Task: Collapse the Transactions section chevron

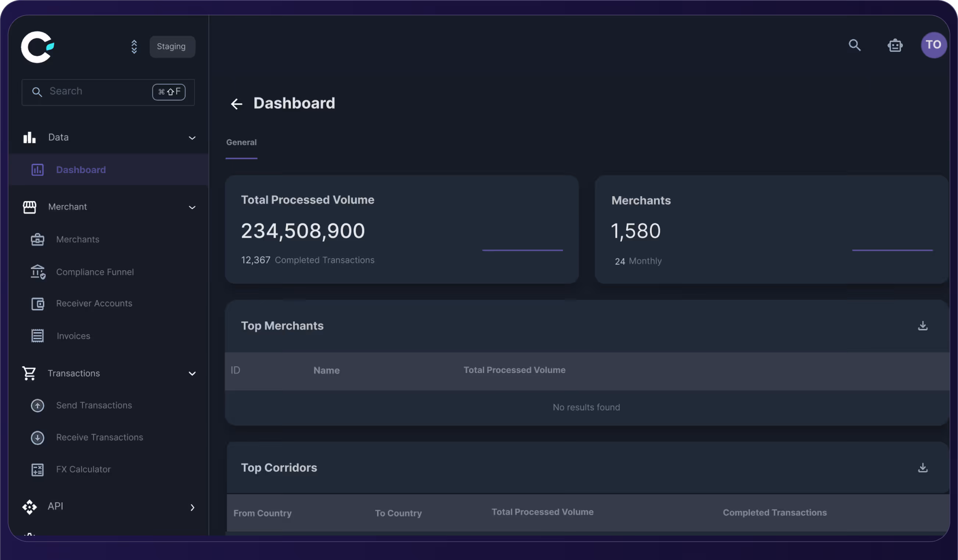Action: point(192,373)
